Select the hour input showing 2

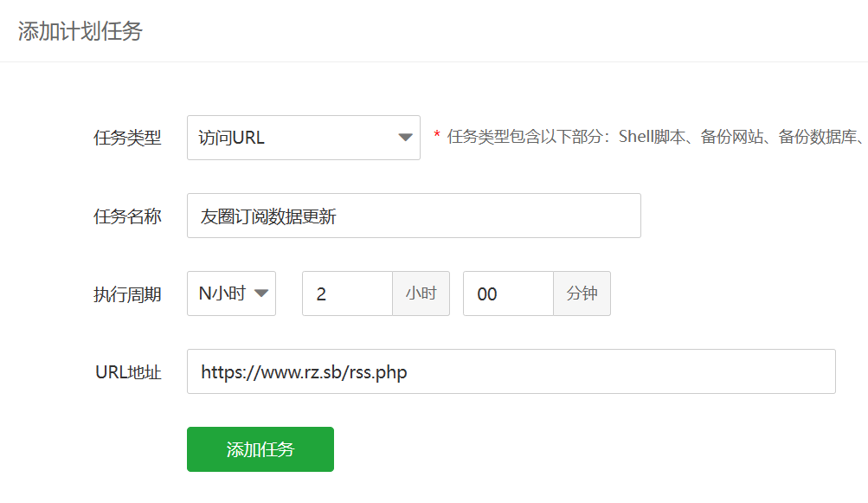[348, 293]
